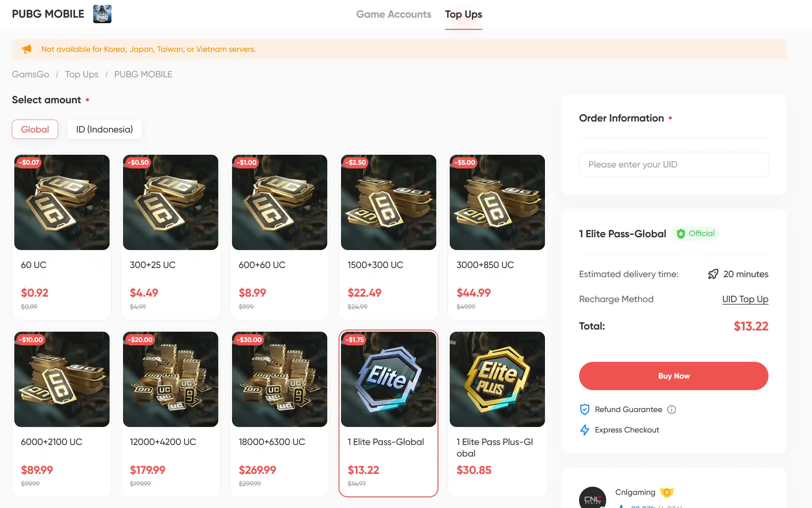
Task: Click the megaphone announcement icon
Action: (x=26, y=49)
